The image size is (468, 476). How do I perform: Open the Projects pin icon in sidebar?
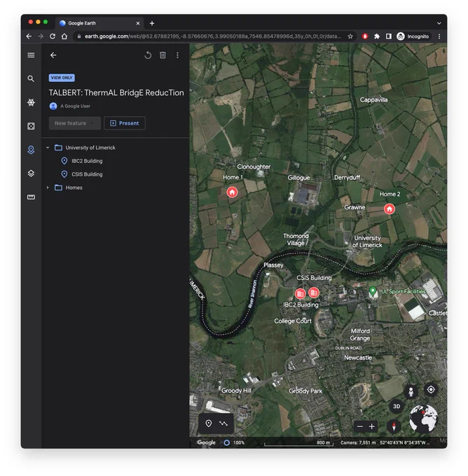click(31, 150)
